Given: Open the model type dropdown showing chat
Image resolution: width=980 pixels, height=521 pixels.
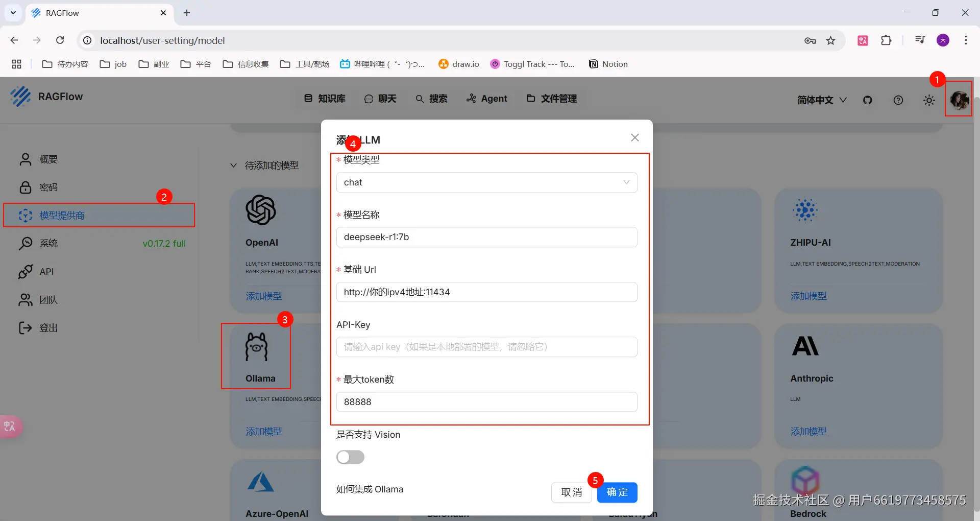Looking at the screenshot, I should (487, 182).
